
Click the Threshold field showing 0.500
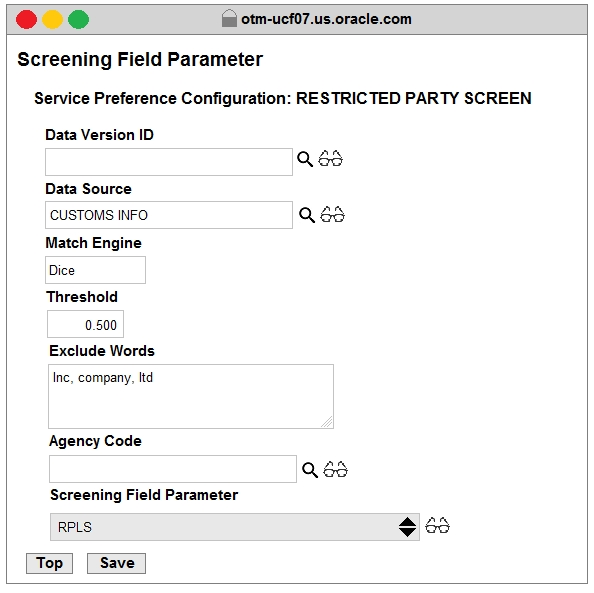(85, 324)
